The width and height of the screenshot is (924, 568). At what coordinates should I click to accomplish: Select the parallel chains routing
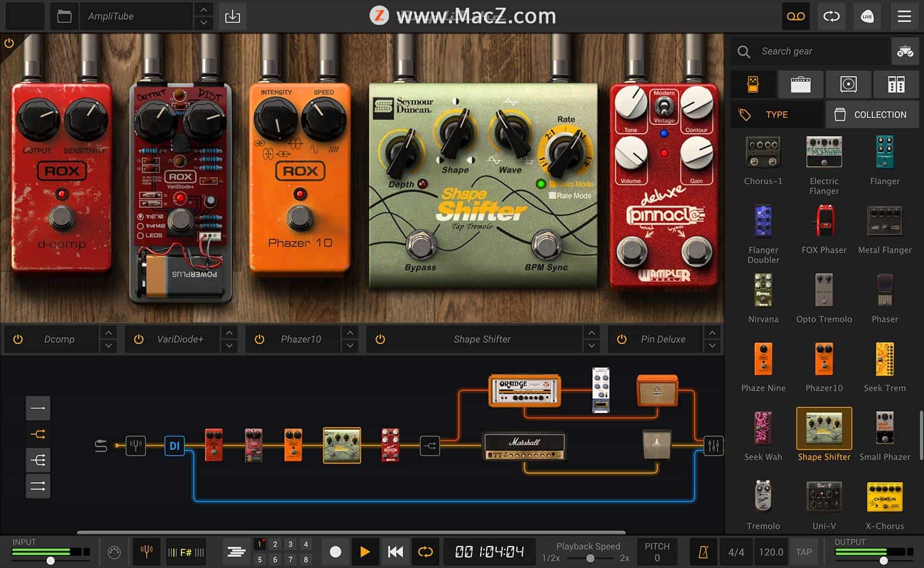(38, 486)
